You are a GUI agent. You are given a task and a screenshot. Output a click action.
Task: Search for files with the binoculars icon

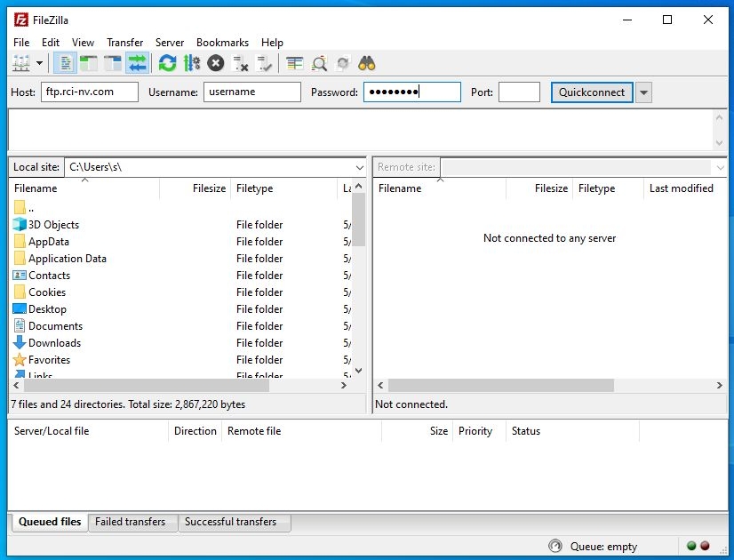click(x=366, y=63)
